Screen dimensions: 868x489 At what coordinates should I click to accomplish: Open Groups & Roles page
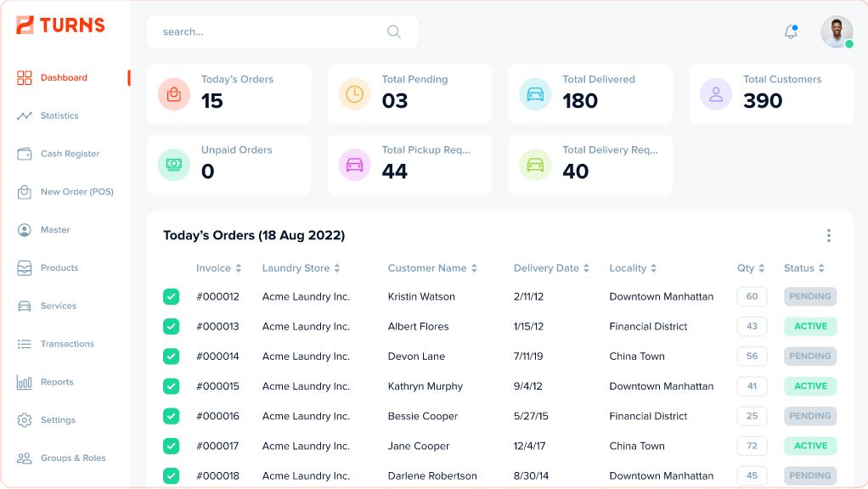[73, 458]
